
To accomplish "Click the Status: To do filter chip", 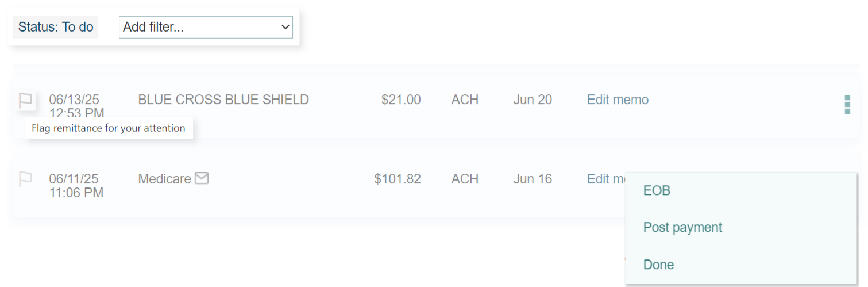I will 56,27.
